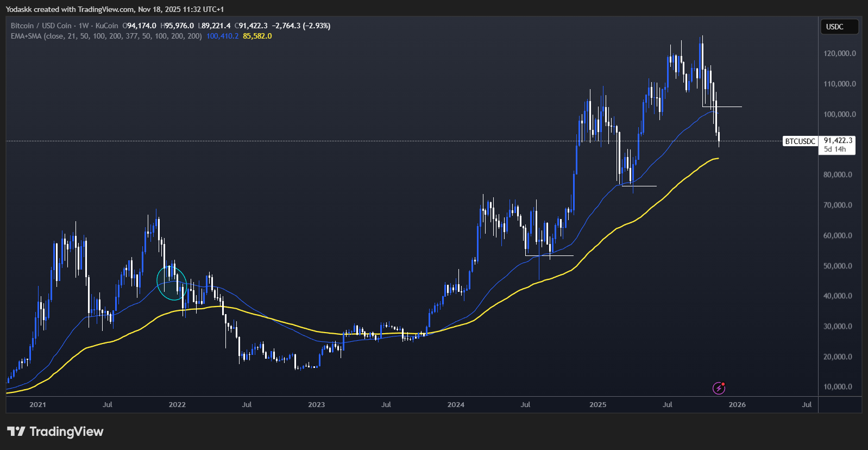Open the EMA+SMA indicator legend

tap(106, 36)
